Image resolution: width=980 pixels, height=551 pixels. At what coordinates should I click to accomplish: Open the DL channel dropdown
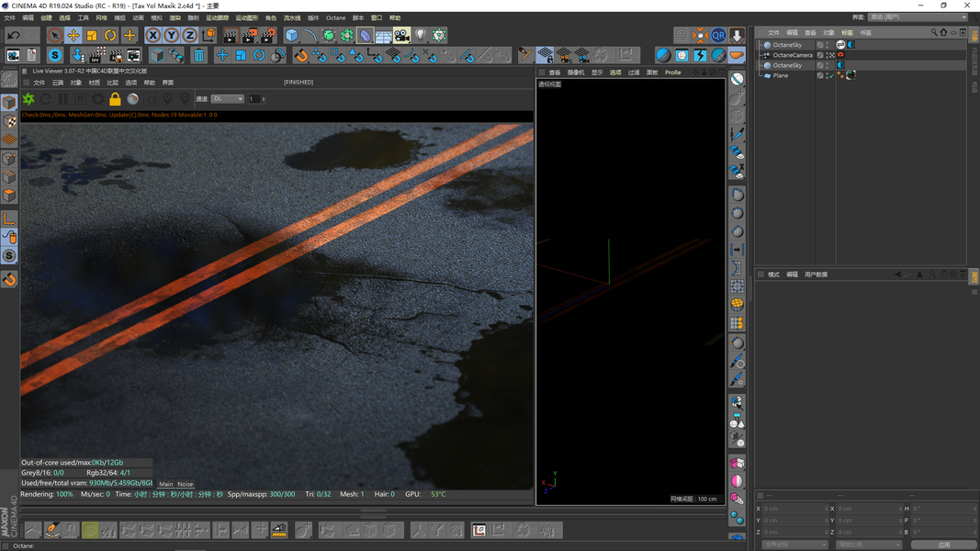point(228,98)
